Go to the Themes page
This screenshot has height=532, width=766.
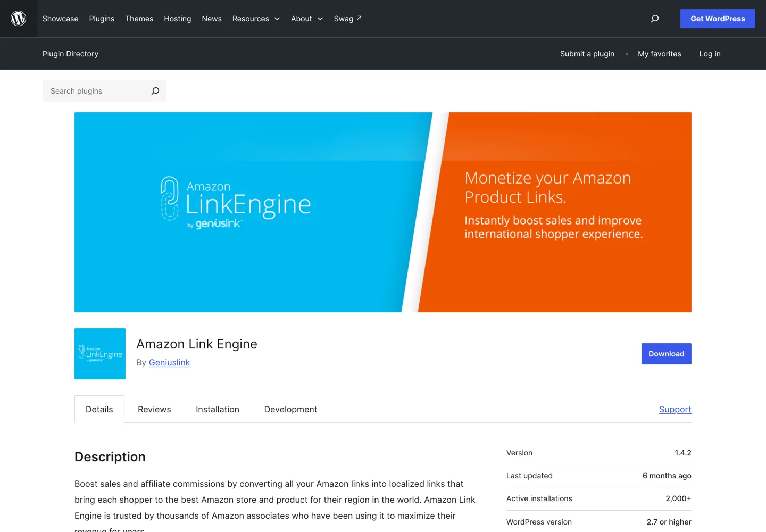pos(139,19)
